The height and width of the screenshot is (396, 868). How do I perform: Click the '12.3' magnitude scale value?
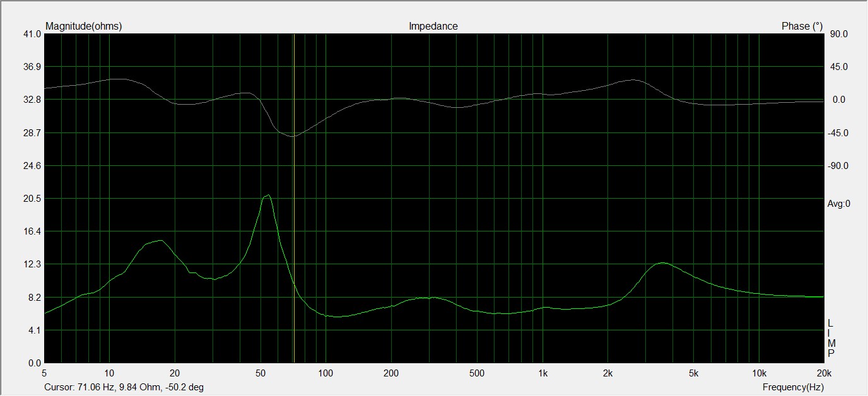point(32,264)
